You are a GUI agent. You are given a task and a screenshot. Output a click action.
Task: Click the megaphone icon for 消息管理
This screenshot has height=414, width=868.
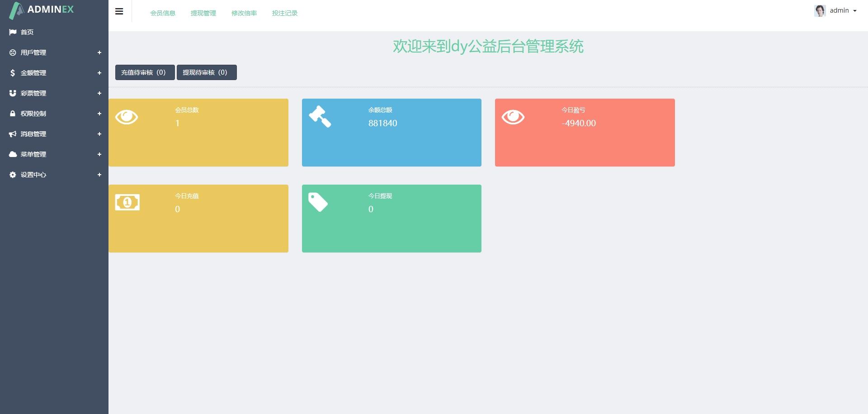pos(13,134)
